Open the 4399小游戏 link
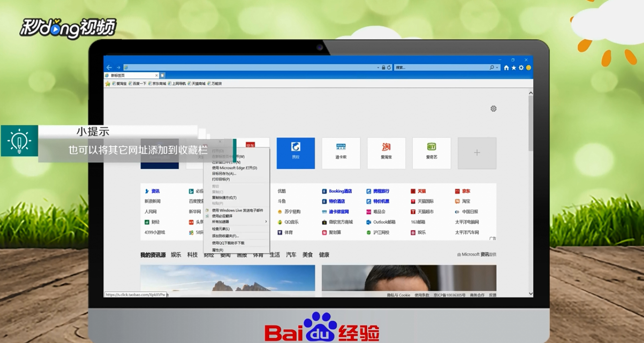This screenshot has height=343, width=644. tap(155, 233)
